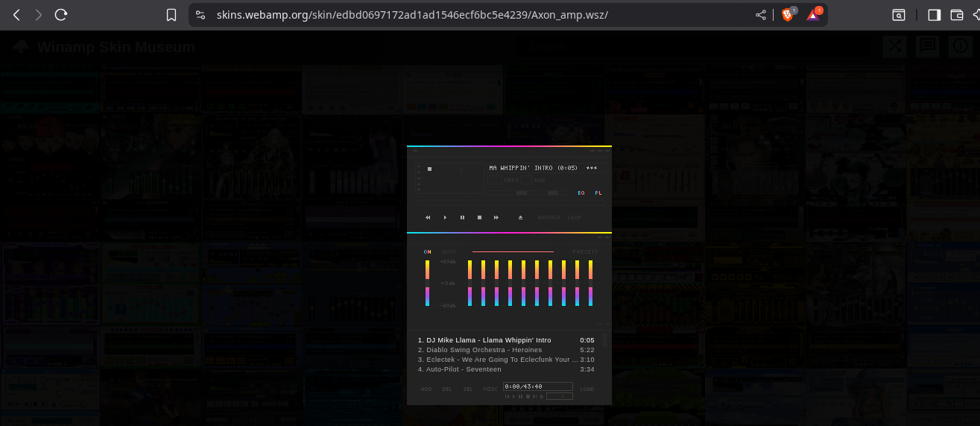Image resolution: width=980 pixels, height=426 pixels.
Task: Click the seek position bar above playback controls
Action: (510, 203)
